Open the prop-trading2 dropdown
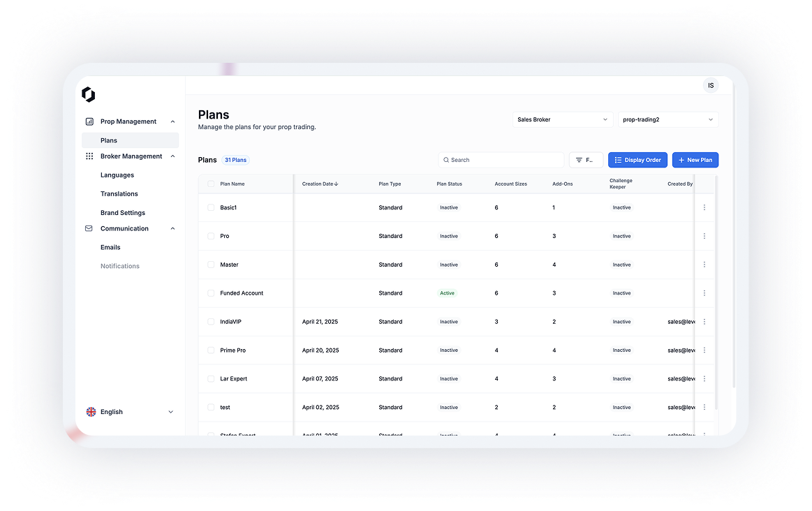 pos(668,119)
